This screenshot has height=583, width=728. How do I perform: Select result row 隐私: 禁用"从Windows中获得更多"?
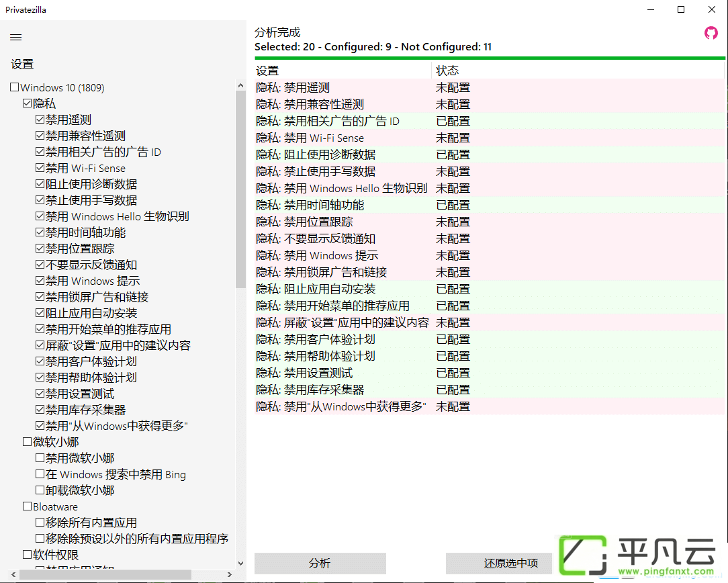(490, 406)
